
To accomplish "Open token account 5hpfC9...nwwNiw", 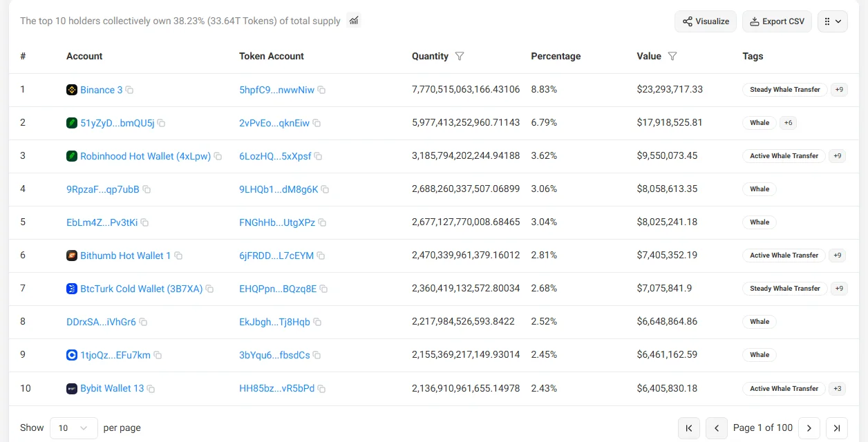I will 276,90.
